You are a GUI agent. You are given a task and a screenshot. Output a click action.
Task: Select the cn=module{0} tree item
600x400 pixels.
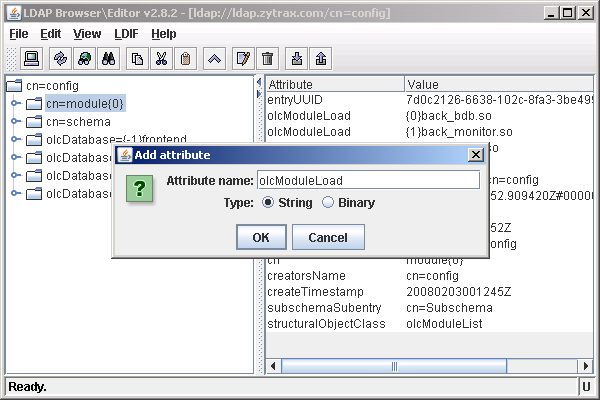tap(85, 103)
